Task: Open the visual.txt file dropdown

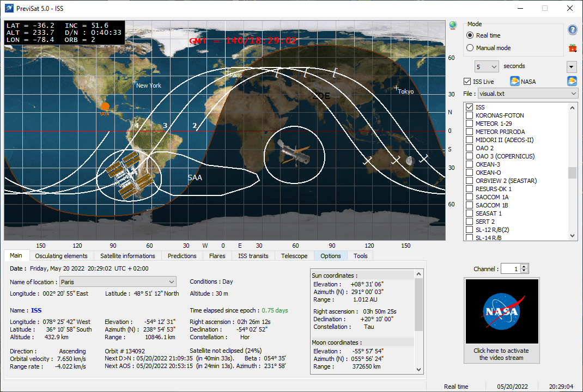Action: coord(527,94)
